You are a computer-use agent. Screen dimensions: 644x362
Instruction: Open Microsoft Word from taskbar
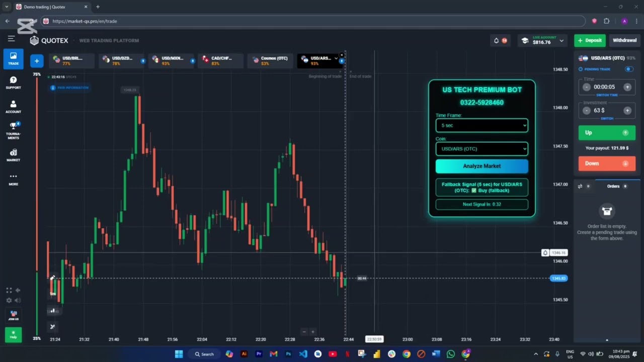[436, 354]
